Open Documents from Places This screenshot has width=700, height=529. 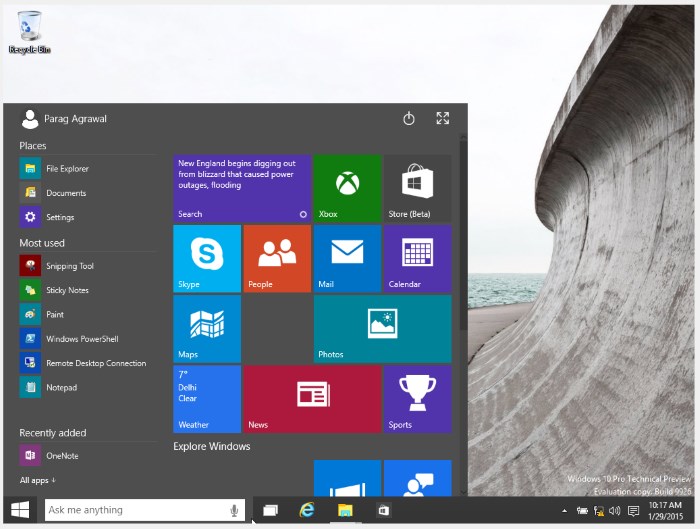pyautogui.click(x=88, y=193)
